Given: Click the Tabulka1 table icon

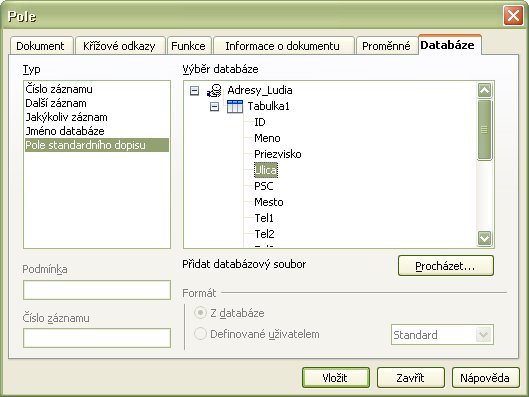Looking at the screenshot, I should coord(234,107).
